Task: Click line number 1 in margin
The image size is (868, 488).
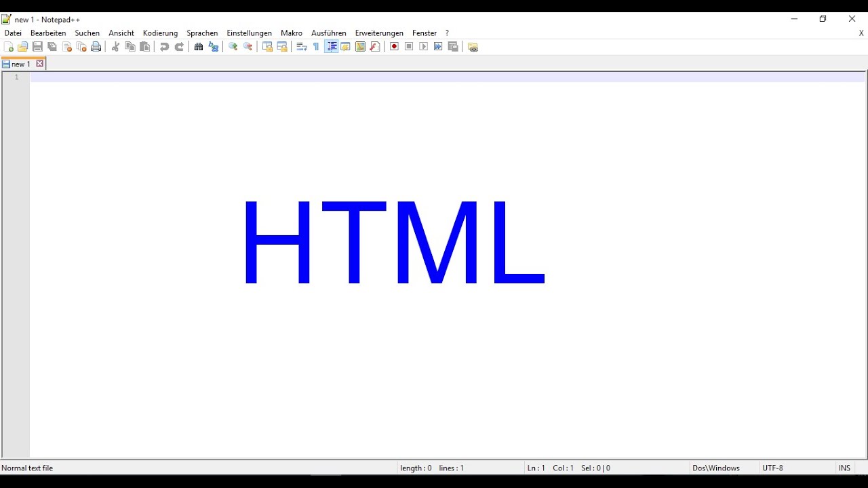Action: [x=17, y=77]
